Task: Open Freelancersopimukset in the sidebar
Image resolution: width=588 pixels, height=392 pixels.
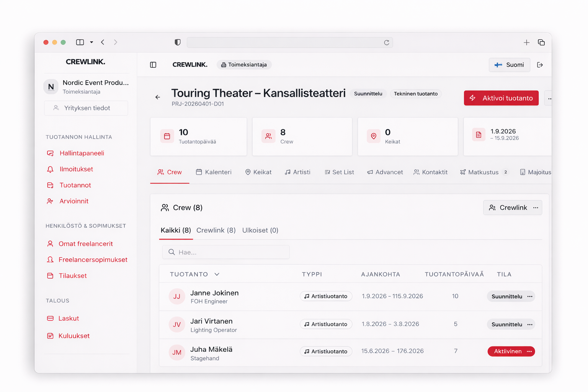Action: pyautogui.click(x=87, y=260)
